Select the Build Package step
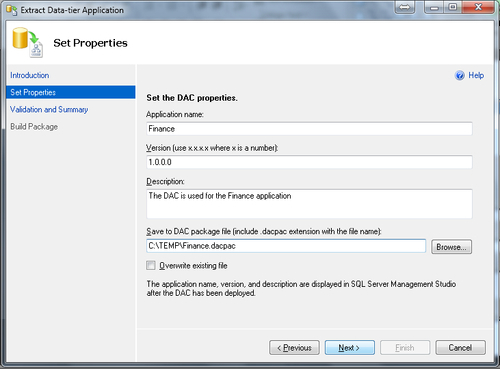Viewport: 500px width, 369px height. click(x=34, y=127)
